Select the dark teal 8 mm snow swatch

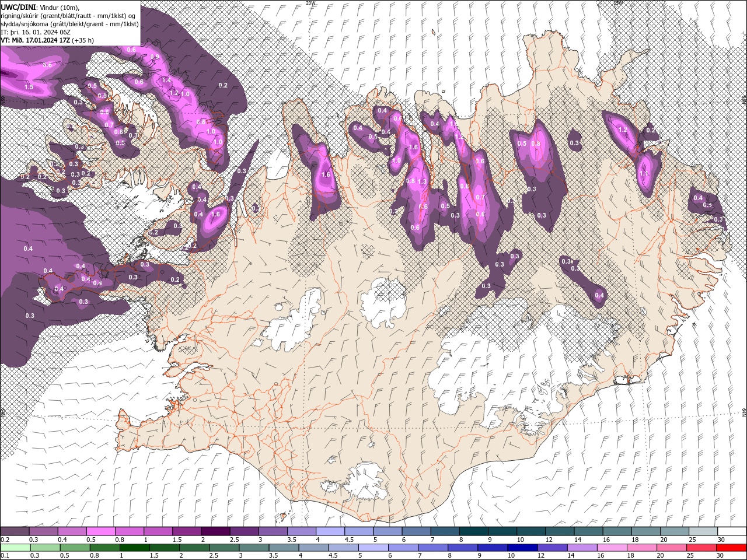473,531
